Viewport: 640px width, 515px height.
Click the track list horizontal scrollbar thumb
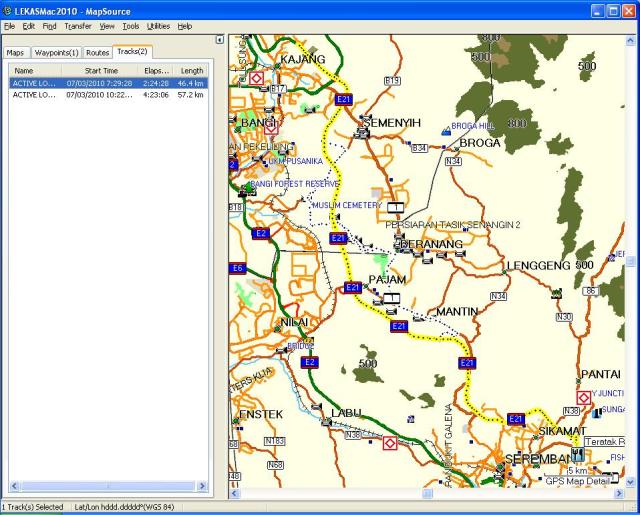click(x=108, y=486)
